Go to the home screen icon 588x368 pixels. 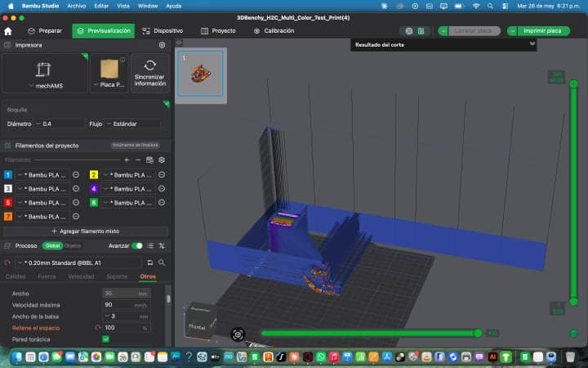coord(8,31)
